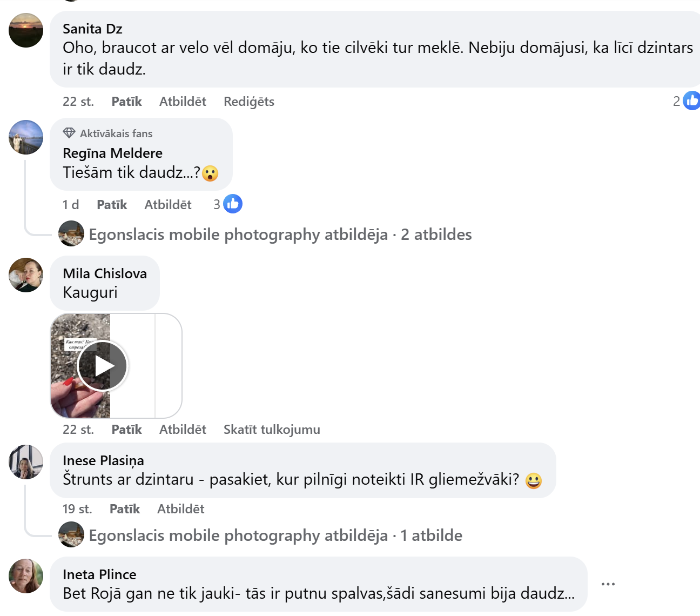Screen dimensions: 700x616
Task: Toggle Patīk on Inese Plasiņa's comment
Action: [x=124, y=509]
